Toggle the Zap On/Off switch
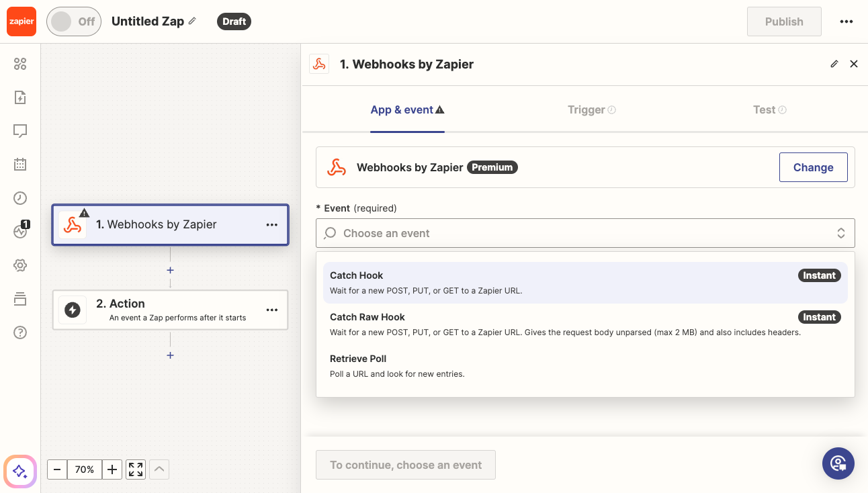This screenshot has height=493, width=868. (74, 21)
